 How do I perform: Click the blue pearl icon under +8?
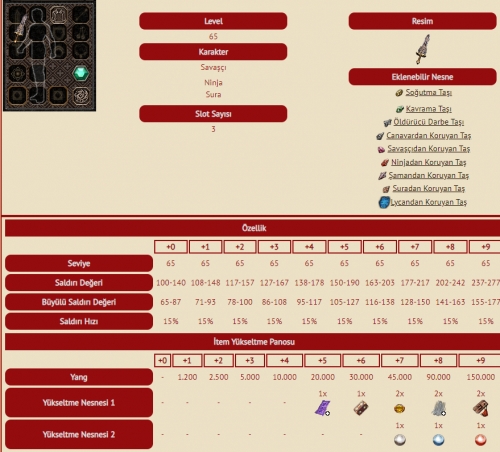coord(438,440)
